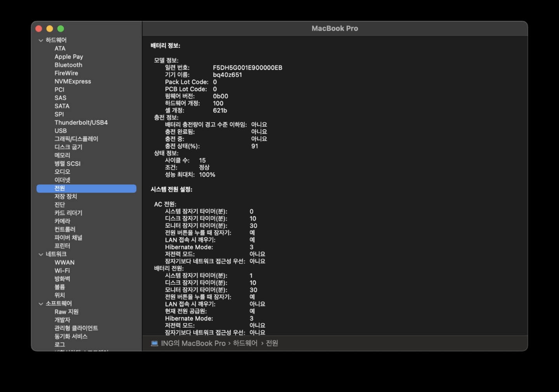Click the 사이클 수 value 15

click(202, 160)
